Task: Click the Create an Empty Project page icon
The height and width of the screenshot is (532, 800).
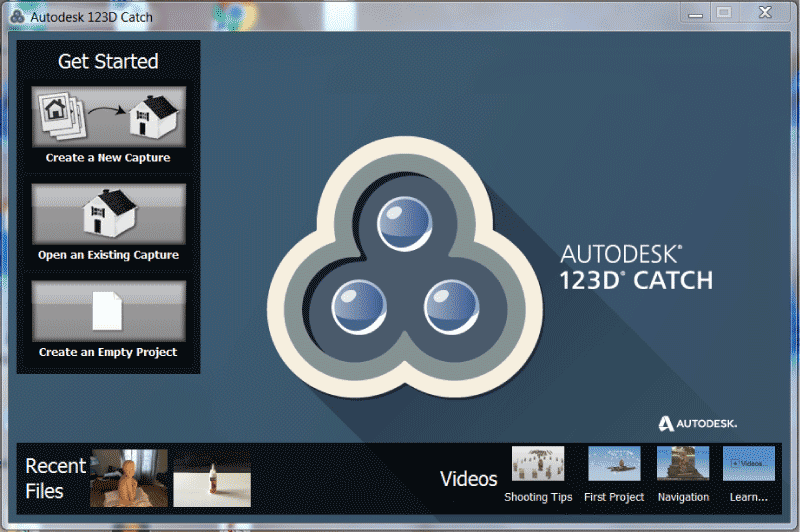Action: coord(109,311)
